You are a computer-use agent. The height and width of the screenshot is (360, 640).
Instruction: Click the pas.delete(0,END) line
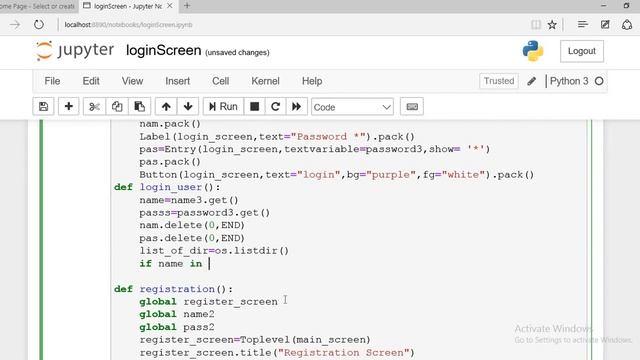192,238
